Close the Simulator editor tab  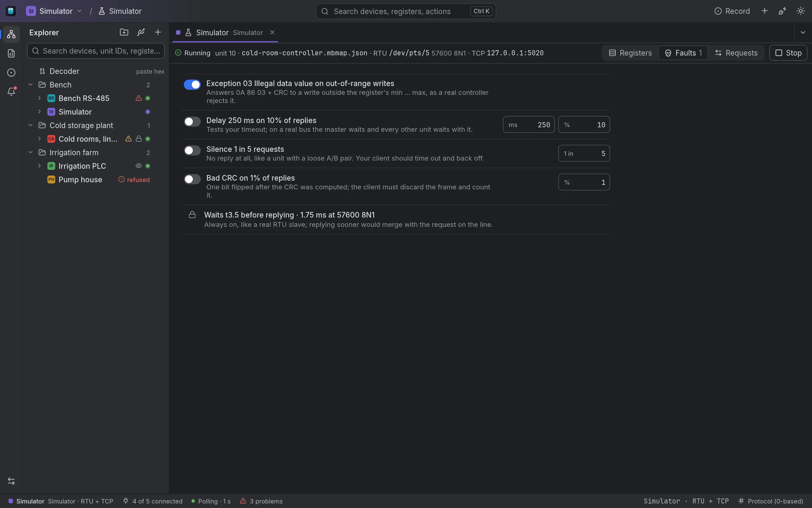pos(272,32)
